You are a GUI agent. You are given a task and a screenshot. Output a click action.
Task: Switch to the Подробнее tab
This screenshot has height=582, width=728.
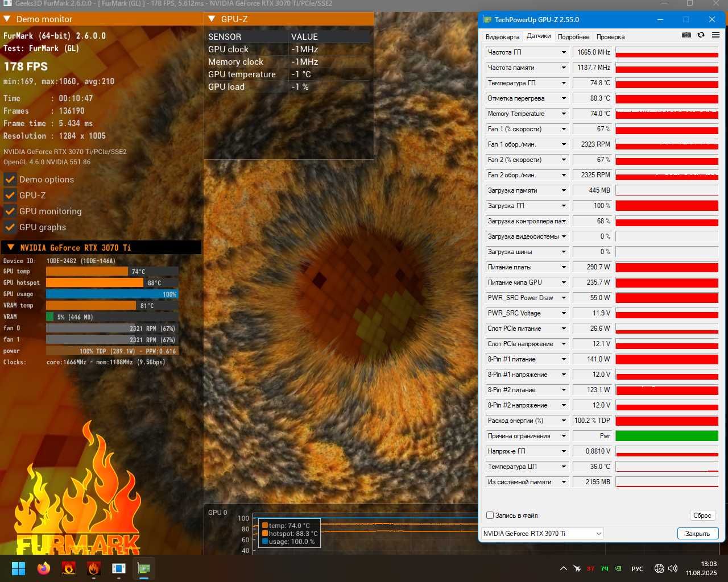point(573,37)
